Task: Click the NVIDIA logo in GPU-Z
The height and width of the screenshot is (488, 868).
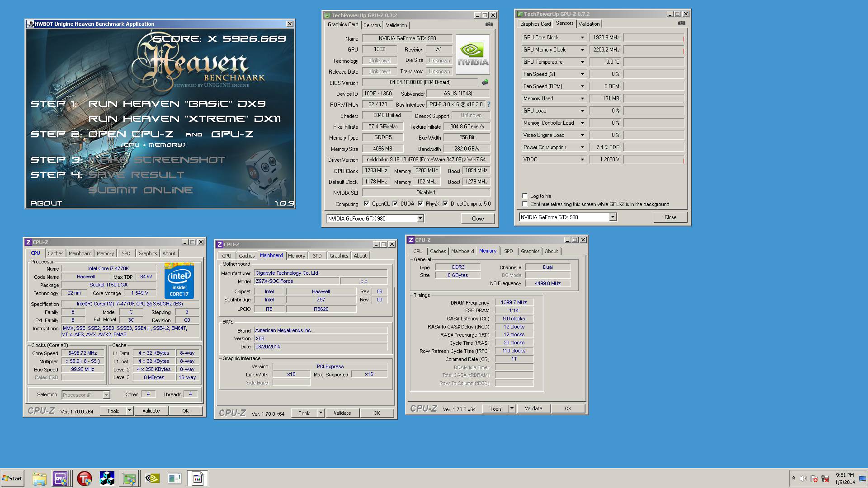Action: click(x=473, y=54)
